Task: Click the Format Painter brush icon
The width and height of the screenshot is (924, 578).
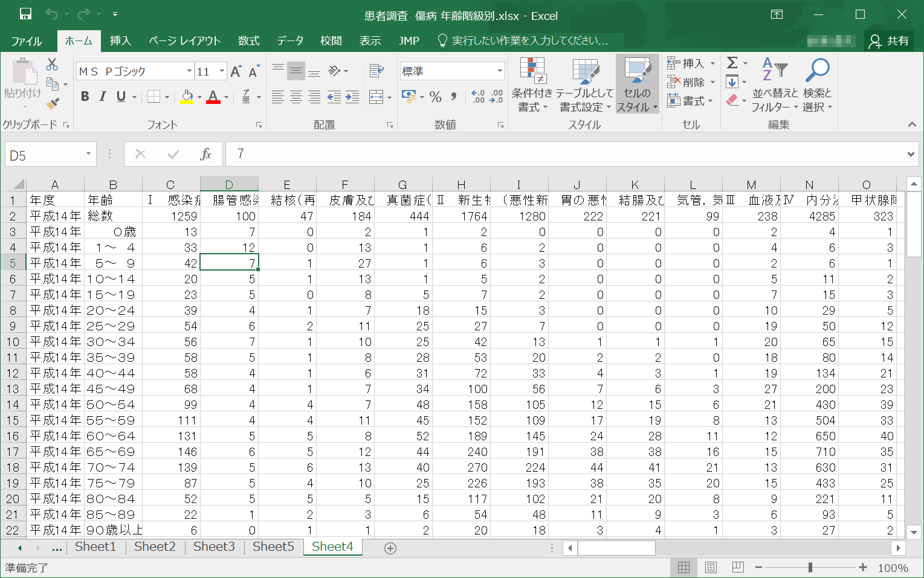Action: coord(53,103)
